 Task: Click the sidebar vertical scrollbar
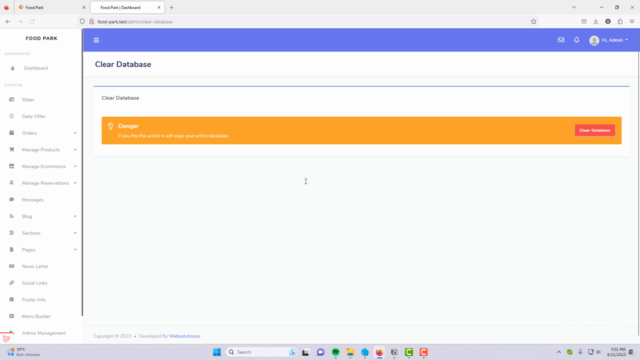click(x=82, y=171)
